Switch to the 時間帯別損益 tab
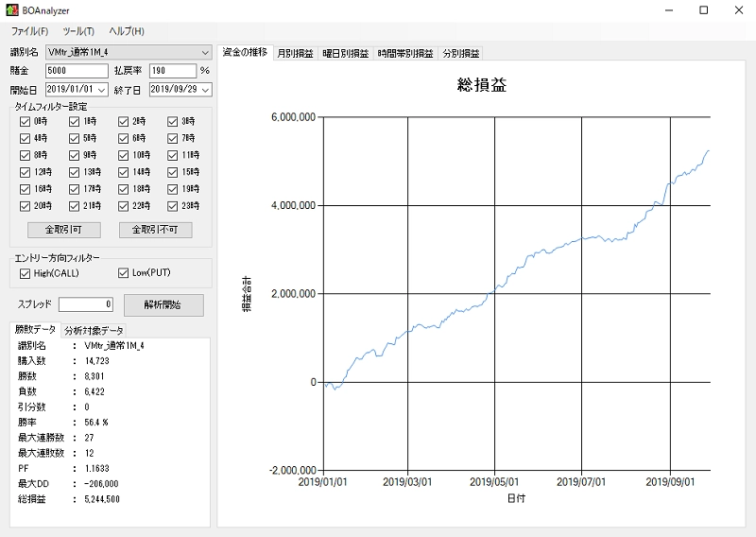 click(x=405, y=54)
